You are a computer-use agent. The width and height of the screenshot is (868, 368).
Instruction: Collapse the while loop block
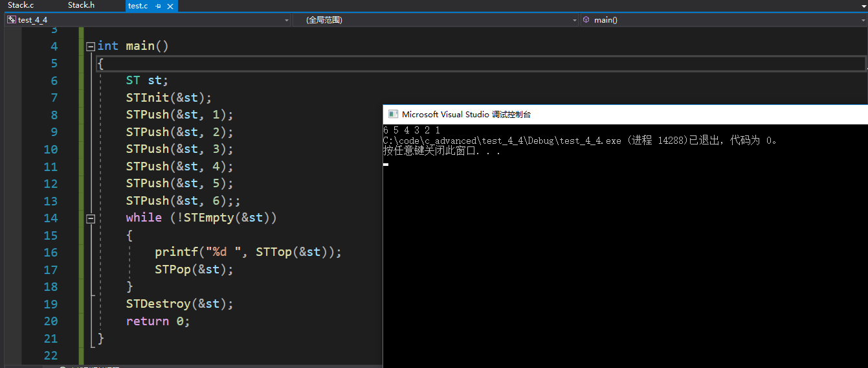pos(91,218)
